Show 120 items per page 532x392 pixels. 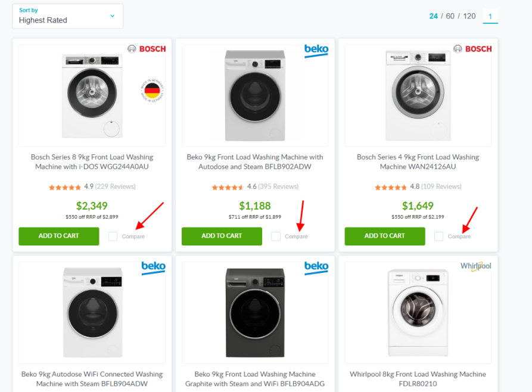pos(469,16)
